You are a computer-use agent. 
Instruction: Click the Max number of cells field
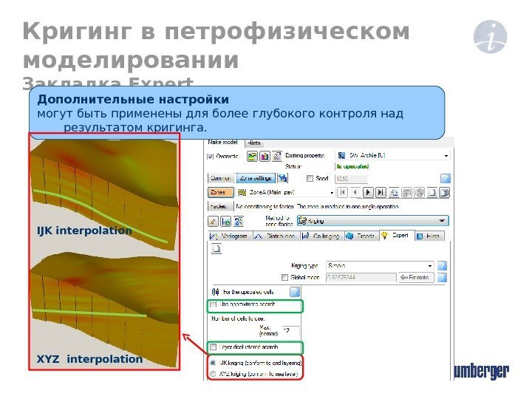[x=290, y=331]
